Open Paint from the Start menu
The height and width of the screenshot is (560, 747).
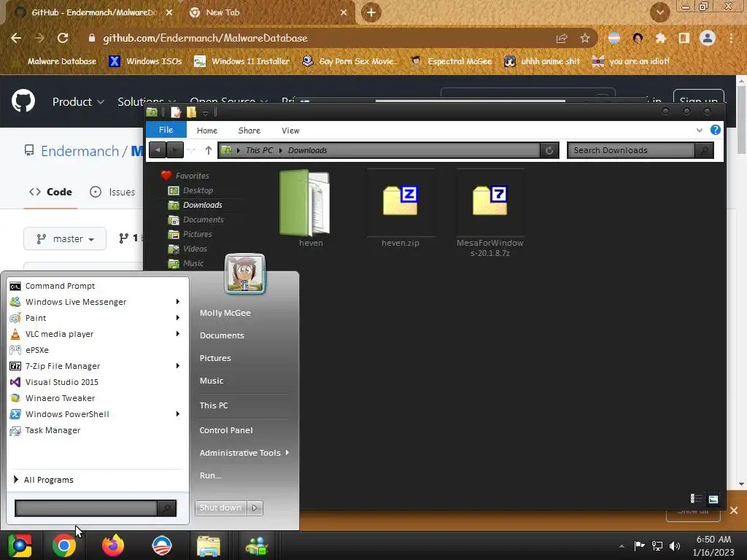[x=36, y=318]
